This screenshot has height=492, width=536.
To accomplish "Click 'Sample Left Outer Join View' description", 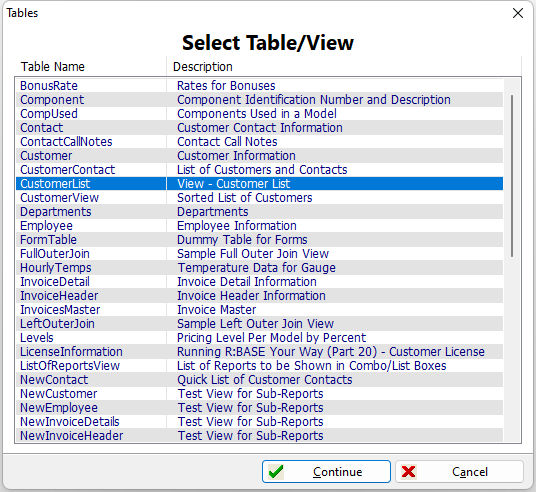I will [255, 324].
